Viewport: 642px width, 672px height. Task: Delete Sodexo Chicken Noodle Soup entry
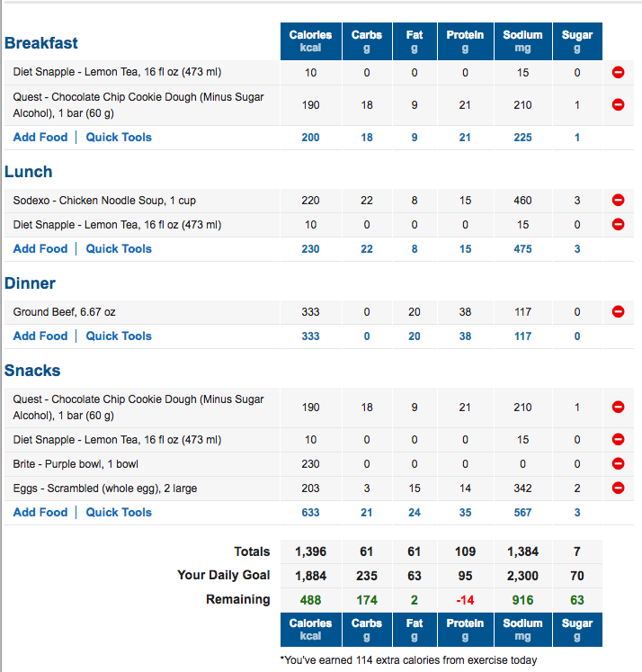coord(618,200)
